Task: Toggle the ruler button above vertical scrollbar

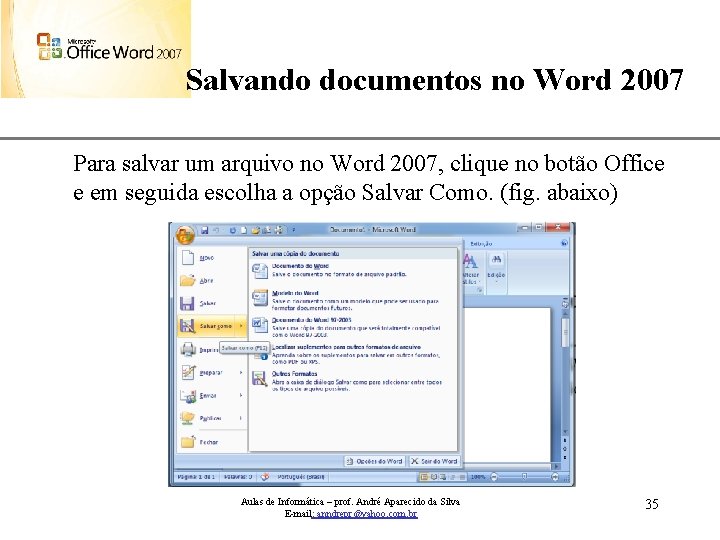Action: 565,303
